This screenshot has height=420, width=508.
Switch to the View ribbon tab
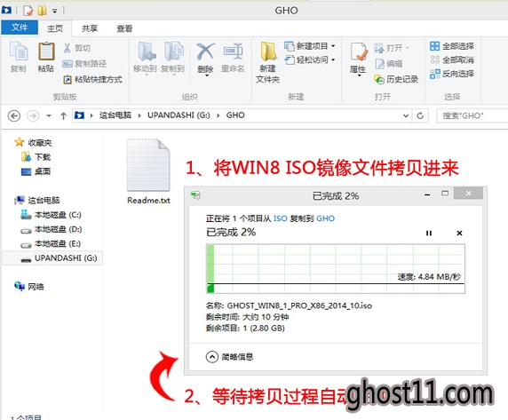tap(124, 28)
